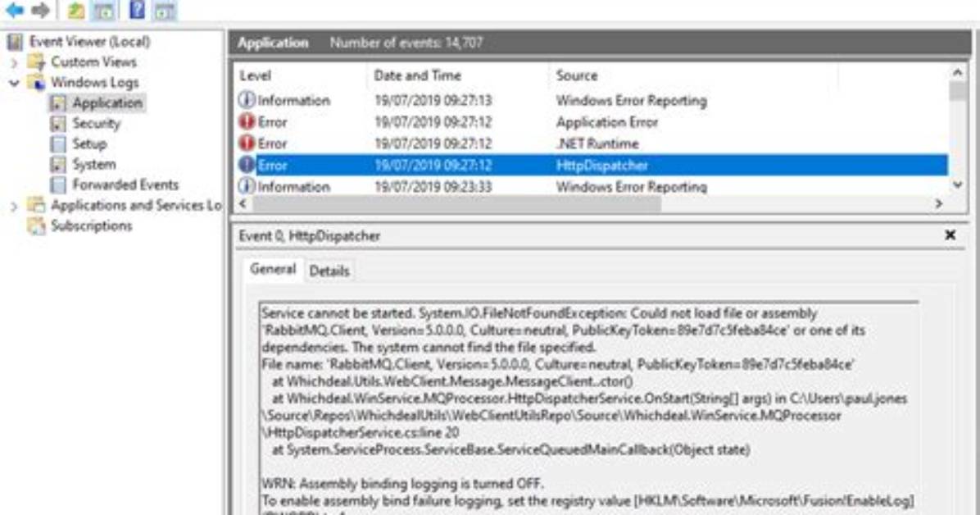Click the Event Viewer (Local) icon
Screen dimensions: 980x515
pyautogui.click(x=15, y=42)
